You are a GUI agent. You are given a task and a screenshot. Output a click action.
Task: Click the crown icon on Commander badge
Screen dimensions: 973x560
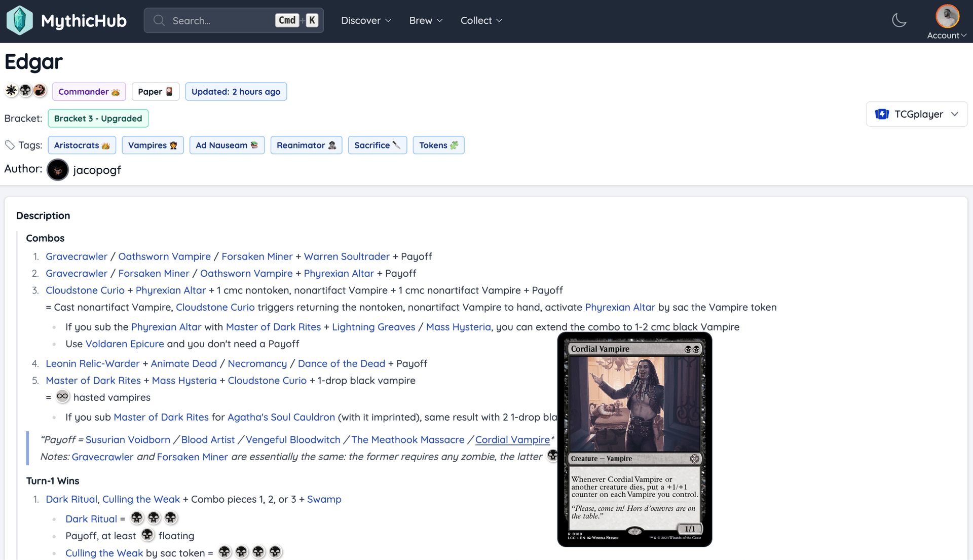(x=116, y=92)
